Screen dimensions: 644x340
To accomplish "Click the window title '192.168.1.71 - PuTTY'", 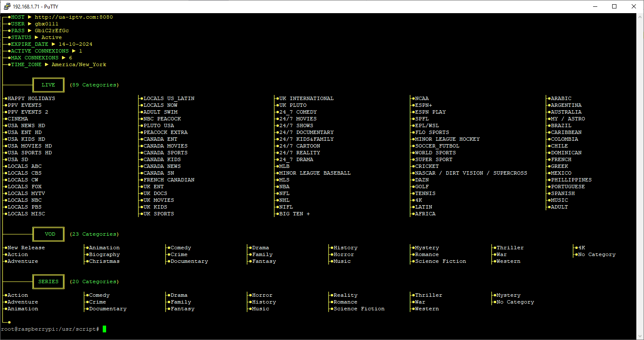I will point(36,6).
